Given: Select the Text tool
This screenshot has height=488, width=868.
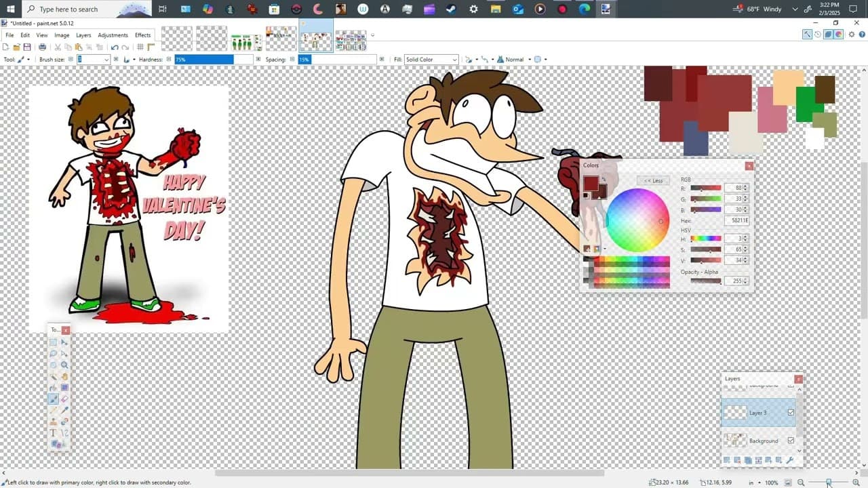Looking at the screenshot, I should pyautogui.click(x=53, y=433).
